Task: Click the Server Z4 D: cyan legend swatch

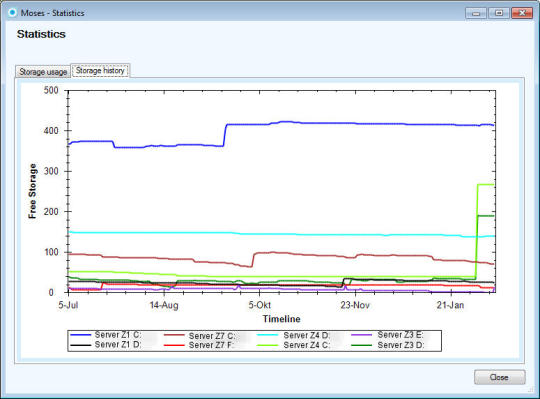Action: click(x=268, y=335)
